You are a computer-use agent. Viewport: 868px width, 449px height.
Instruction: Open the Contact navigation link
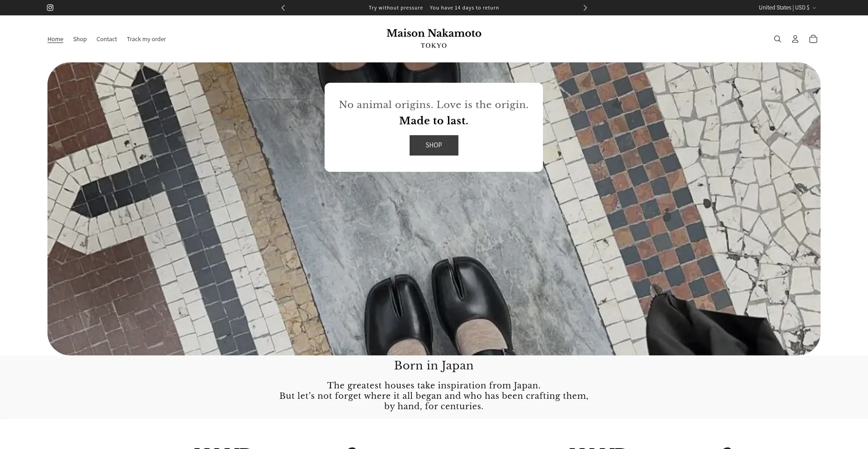point(106,39)
